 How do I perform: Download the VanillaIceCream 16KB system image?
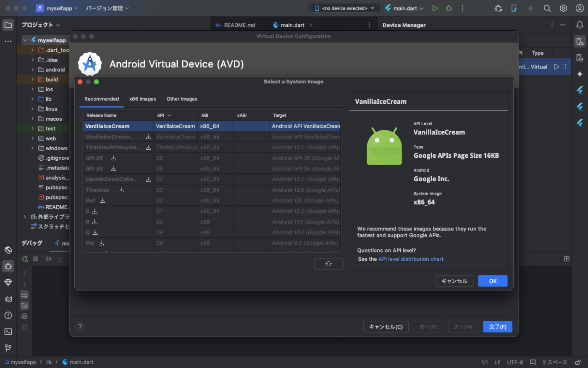[149, 137]
